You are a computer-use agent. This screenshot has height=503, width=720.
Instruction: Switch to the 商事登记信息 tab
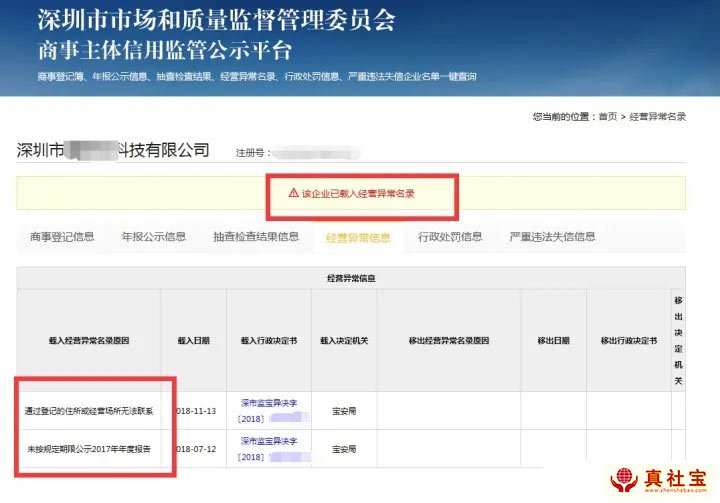62,237
